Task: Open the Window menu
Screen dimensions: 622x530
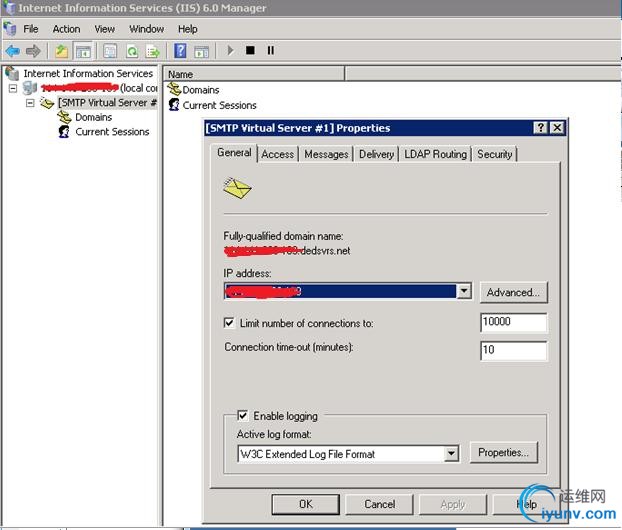Action: (146, 29)
